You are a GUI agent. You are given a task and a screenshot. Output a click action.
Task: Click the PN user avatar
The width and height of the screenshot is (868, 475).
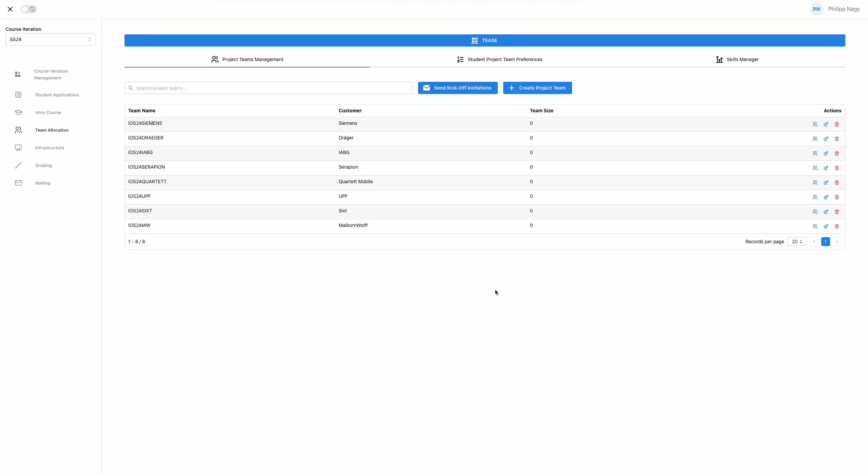816,9
